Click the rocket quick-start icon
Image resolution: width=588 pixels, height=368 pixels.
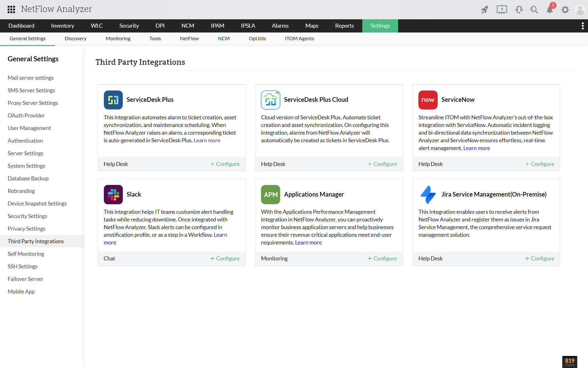coord(484,10)
